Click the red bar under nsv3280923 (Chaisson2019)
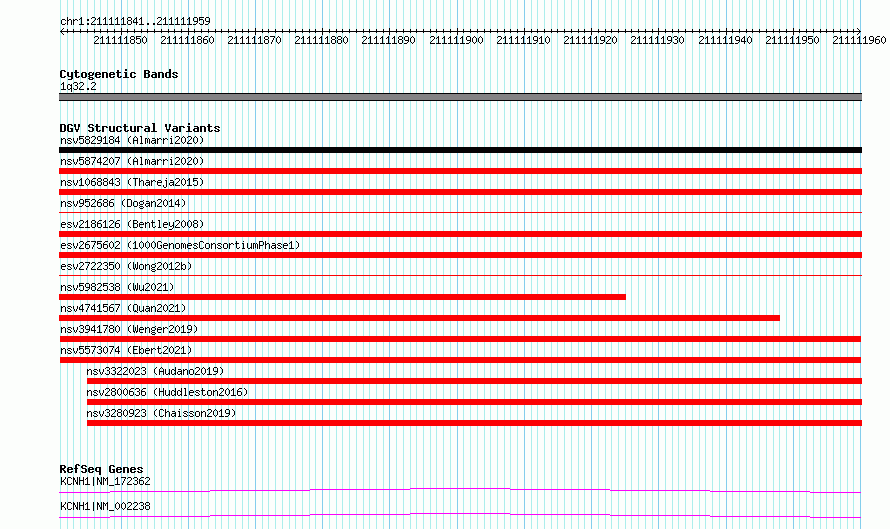The width and height of the screenshot is (890, 529). pyautogui.click(x=475, y=423)
